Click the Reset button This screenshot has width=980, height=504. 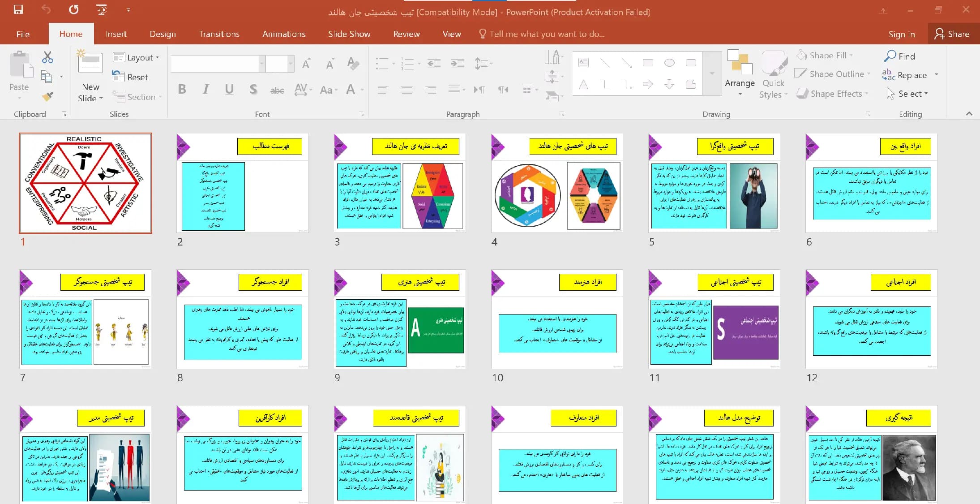(130, 77)
